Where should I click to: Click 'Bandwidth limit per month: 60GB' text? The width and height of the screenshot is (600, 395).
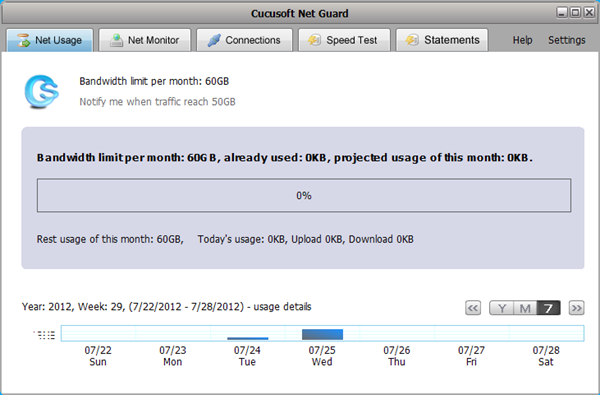(x=154, y=81)
